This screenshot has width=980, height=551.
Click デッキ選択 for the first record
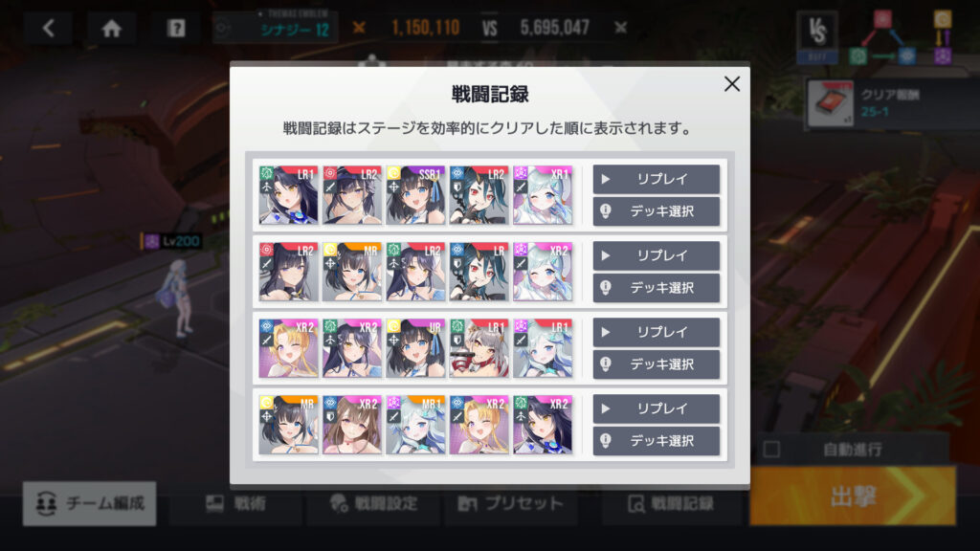click(x=657, y=211)
